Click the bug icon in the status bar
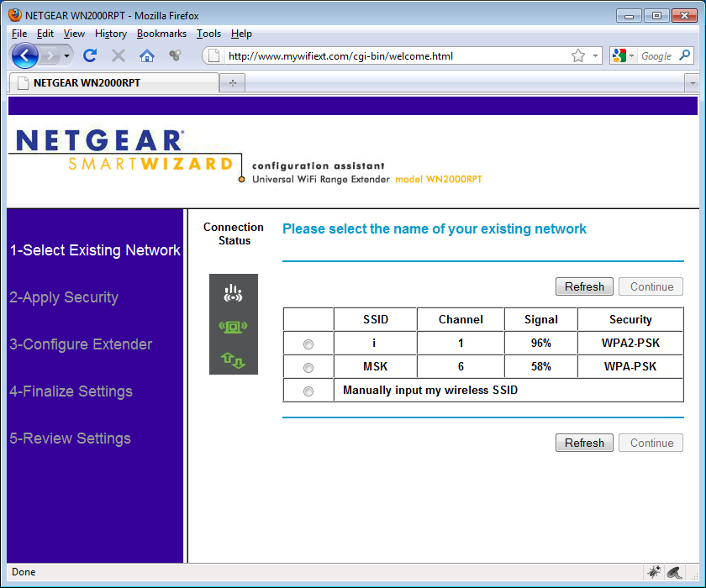This screenshot has height=588, width=706. 654,572
